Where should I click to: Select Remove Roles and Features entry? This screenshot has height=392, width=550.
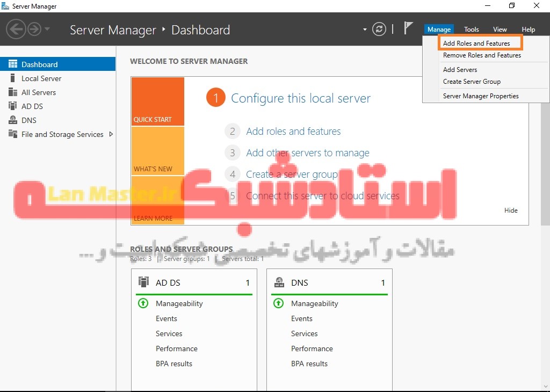coord(482,55)
